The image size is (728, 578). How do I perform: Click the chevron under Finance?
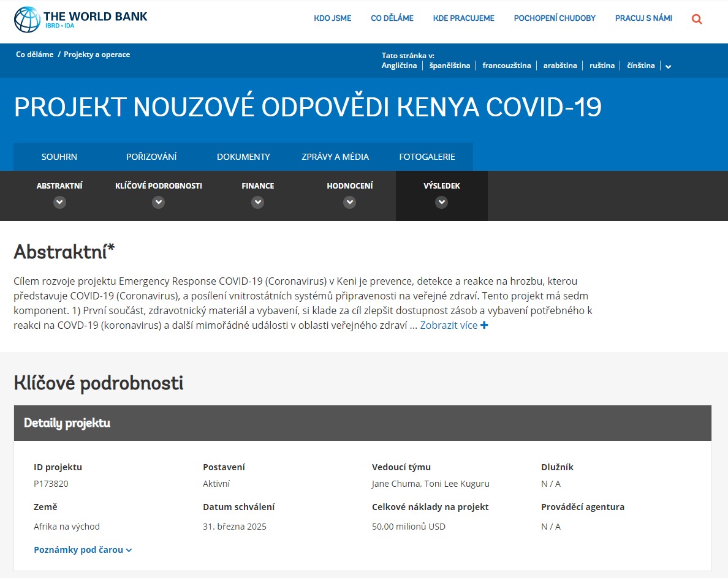click(x=257, y=202)
